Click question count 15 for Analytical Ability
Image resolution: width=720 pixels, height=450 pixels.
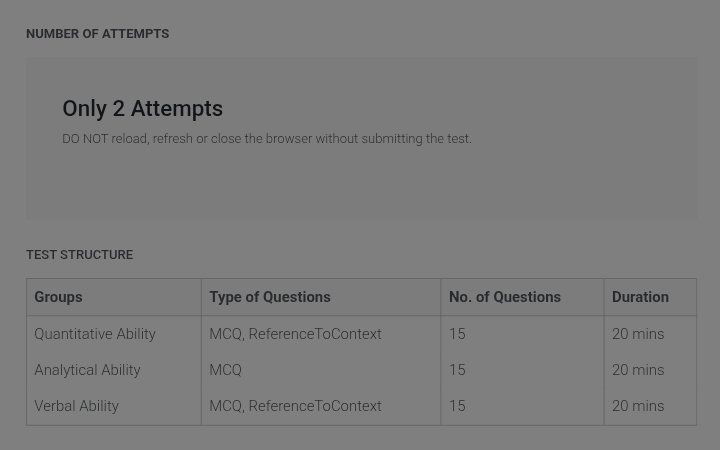tap(457, 370)
